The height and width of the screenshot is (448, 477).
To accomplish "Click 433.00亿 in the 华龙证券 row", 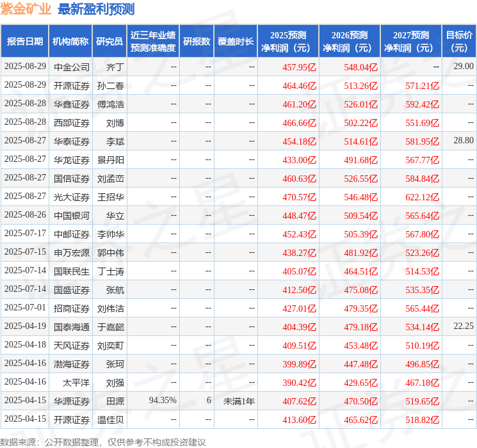I will (300, 160).
